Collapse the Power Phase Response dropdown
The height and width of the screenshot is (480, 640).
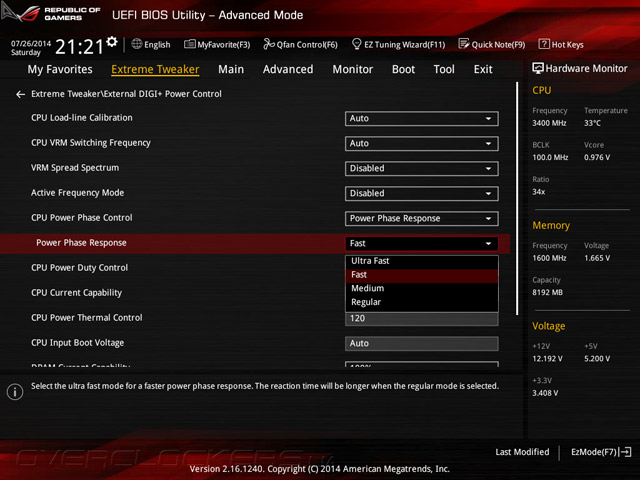421,243
